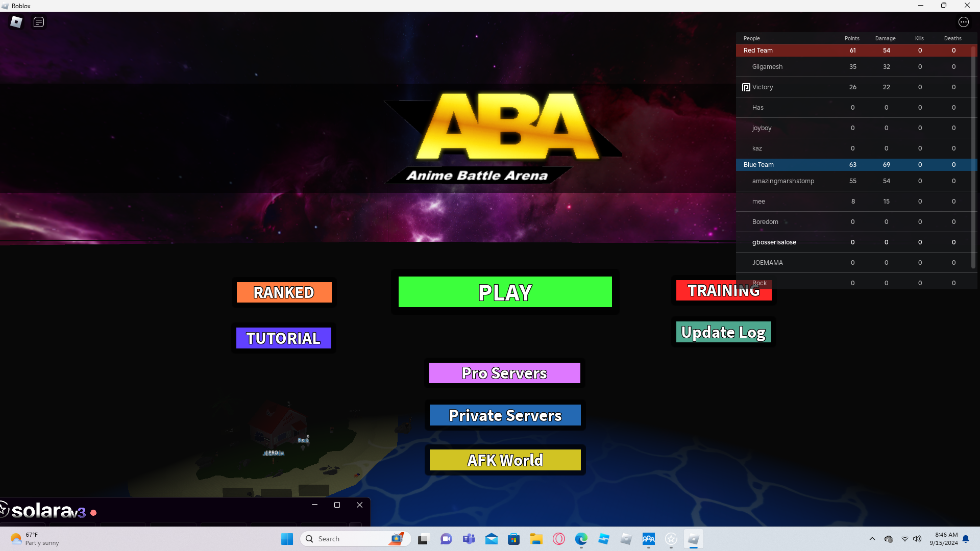Launch the Opera browser from taskbar

[x=559, y=539]
